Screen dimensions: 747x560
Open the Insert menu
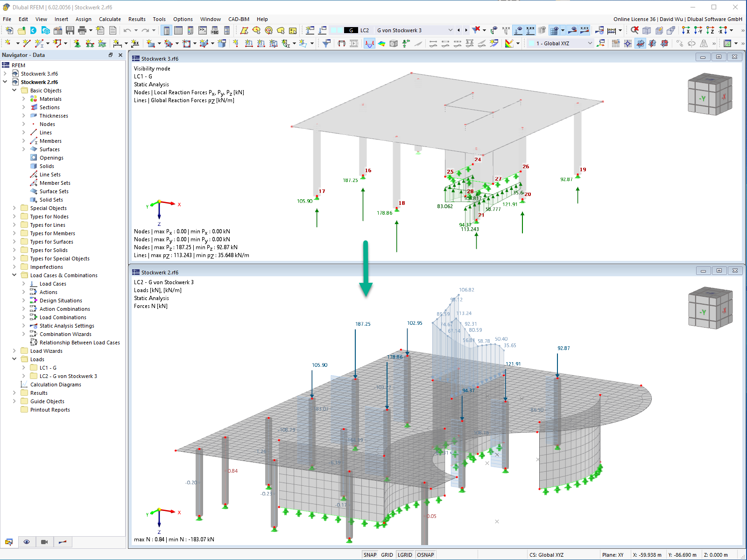click(x=61, y=19)
